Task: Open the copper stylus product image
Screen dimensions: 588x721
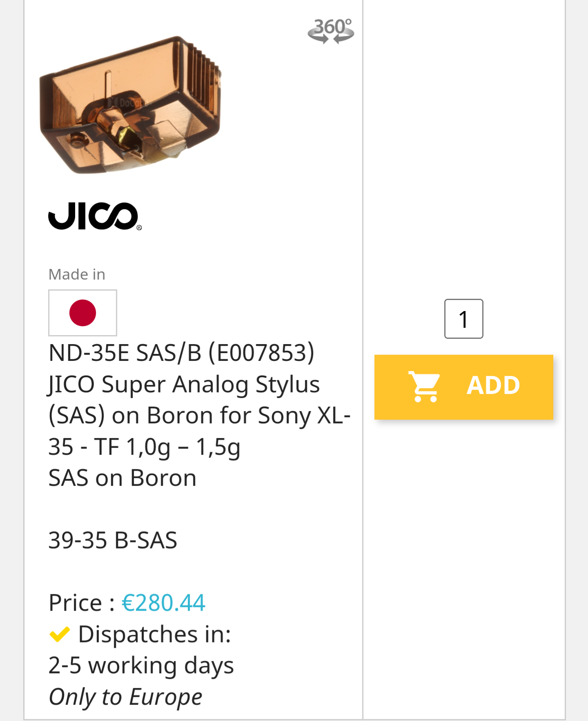Action: pos(130,105)
